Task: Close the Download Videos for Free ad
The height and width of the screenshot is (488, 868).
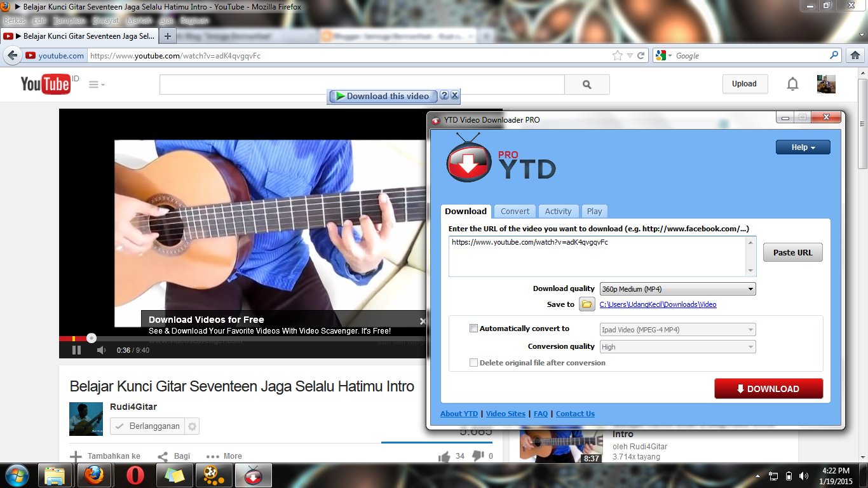Action: (423, 321)
